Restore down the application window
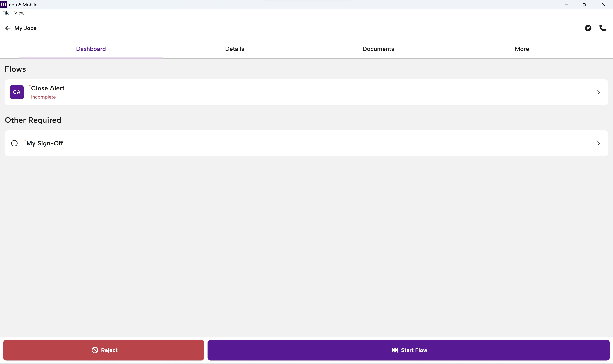The image size is (613, 364). [585, 4]
